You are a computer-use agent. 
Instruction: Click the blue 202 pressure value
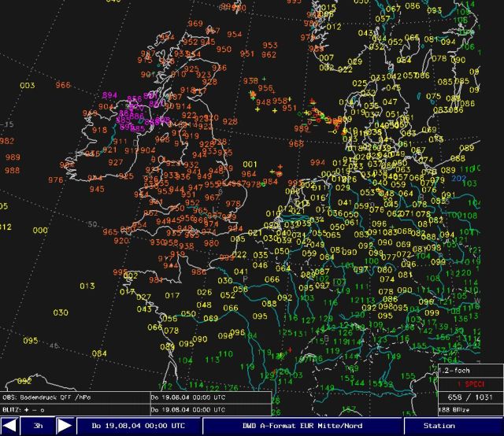(459, 179)
